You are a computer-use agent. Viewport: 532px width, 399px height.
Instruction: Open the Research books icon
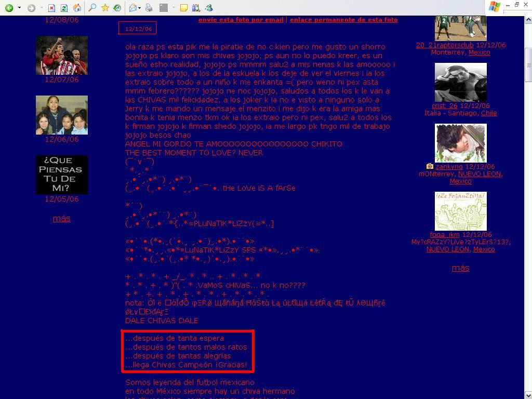196,8
